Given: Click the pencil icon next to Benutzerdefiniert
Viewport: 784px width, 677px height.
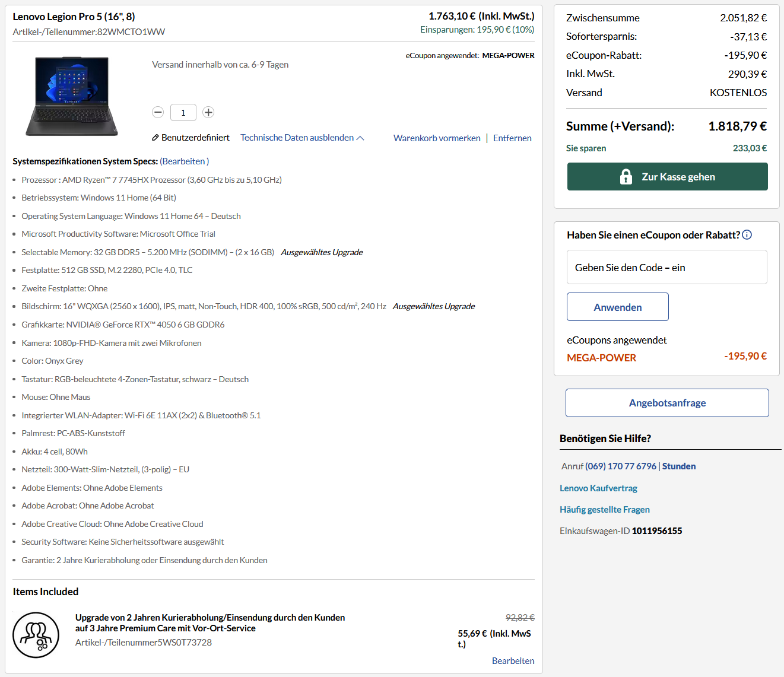Looking at the screenshot, I should coord(156,137).
